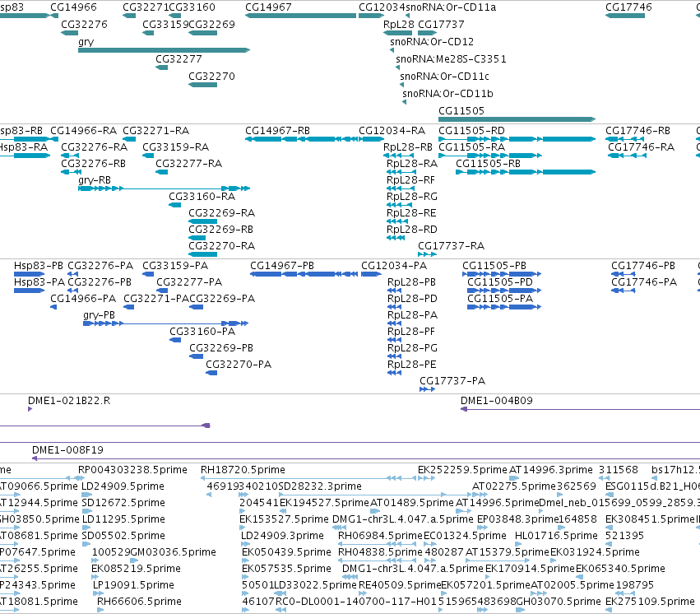700x614 pixels.
Task: Click EST SD12672.5prime
Action: 123,503
